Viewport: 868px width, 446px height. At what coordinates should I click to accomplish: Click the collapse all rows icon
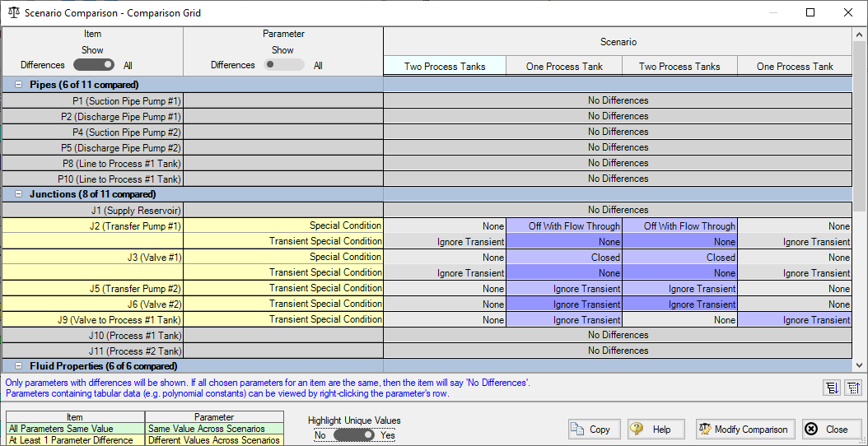pyautogui.click(x=852, y=388)
